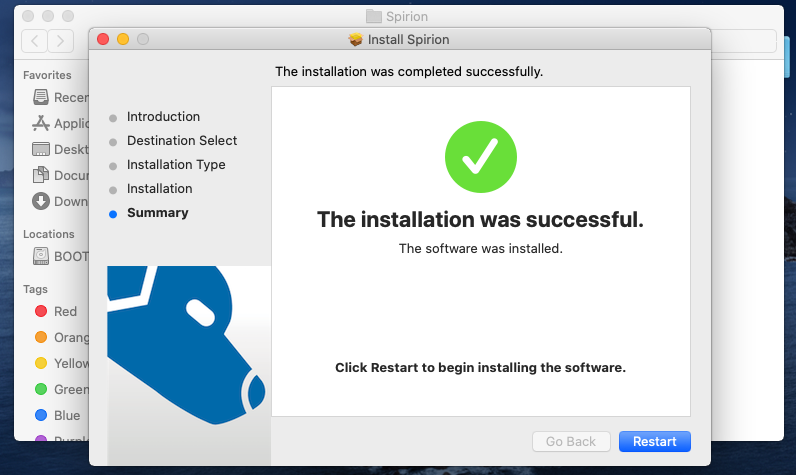Click the Restart button
Viewport: 796px width, 475px height.
pos(654,441)
